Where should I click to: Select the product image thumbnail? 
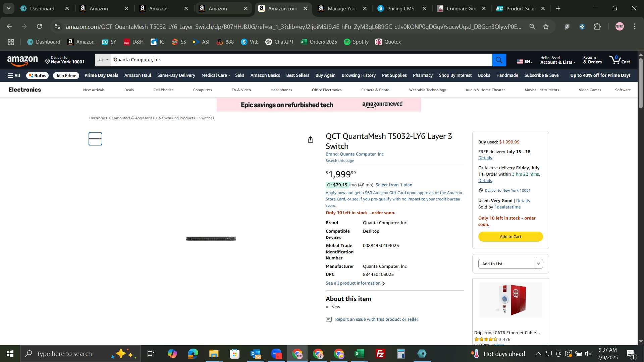point(95,139)
